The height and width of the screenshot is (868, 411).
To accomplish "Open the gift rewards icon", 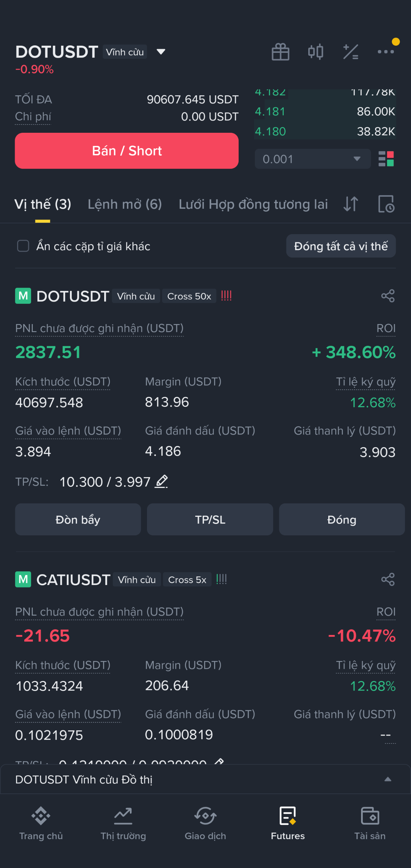I will 280,52.
